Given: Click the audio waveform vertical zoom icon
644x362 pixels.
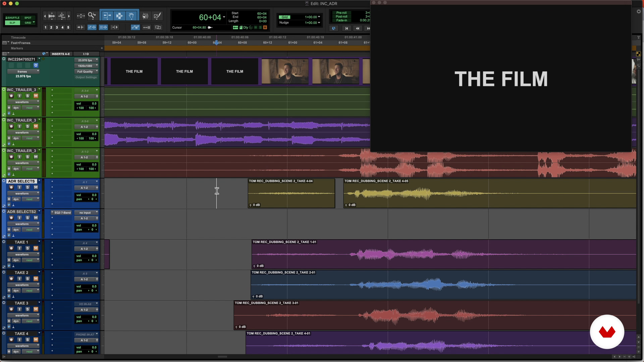Looking at the screenshot, I should click(52, 16).
